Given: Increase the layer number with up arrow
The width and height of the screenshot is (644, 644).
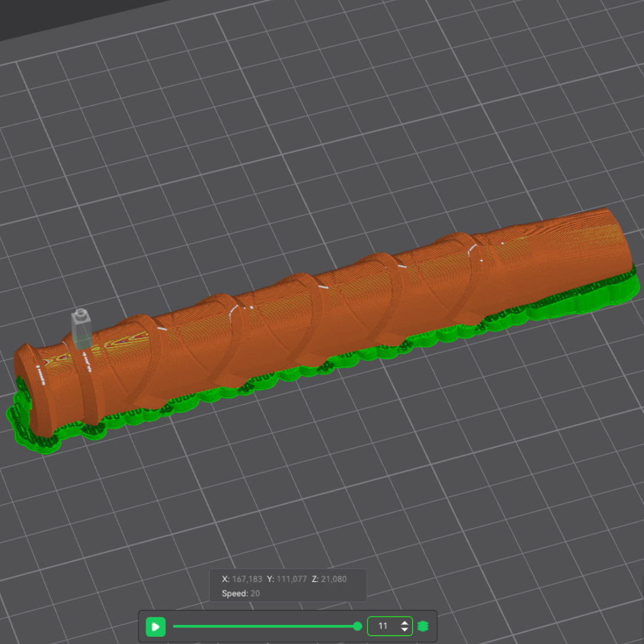Looking at the screenshot, I should (x=404, y=623).
